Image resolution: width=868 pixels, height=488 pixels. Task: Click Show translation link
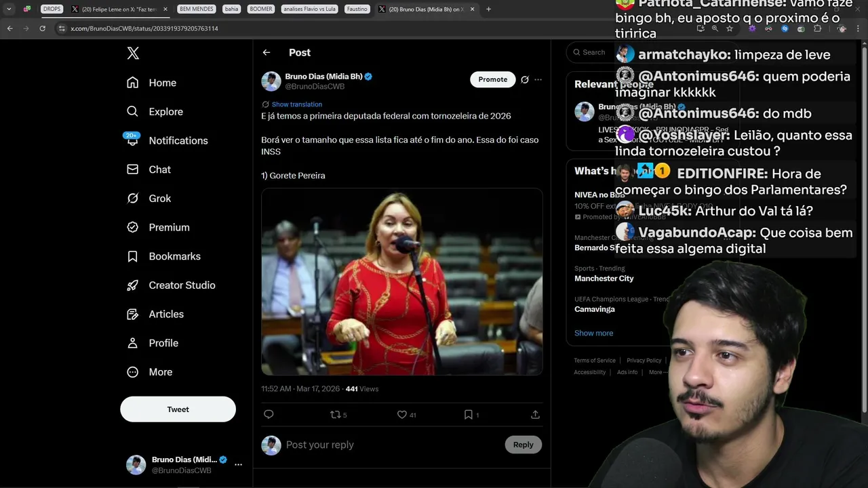[296, 104]
